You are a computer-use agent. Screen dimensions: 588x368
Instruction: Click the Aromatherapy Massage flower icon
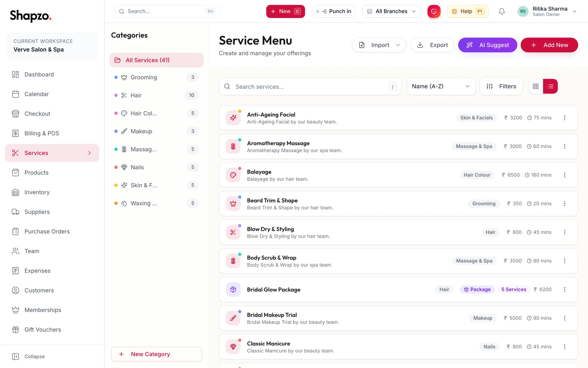(x=233, y=146)
